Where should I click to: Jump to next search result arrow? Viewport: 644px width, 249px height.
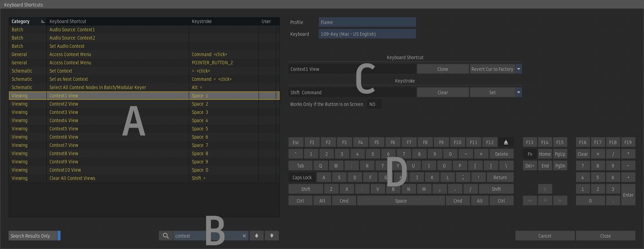pyautogui.click(x=272, y=236)
